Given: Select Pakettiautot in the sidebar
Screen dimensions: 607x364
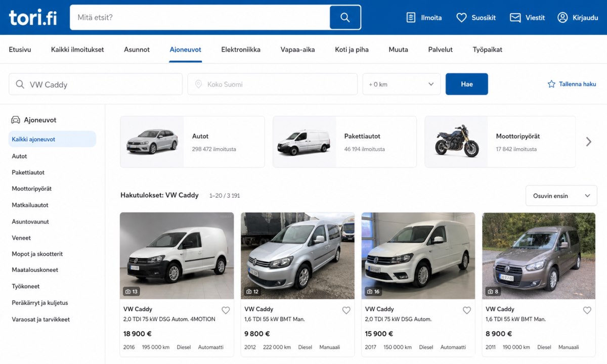Looking at the screenshot, I should tap(28, 172).
